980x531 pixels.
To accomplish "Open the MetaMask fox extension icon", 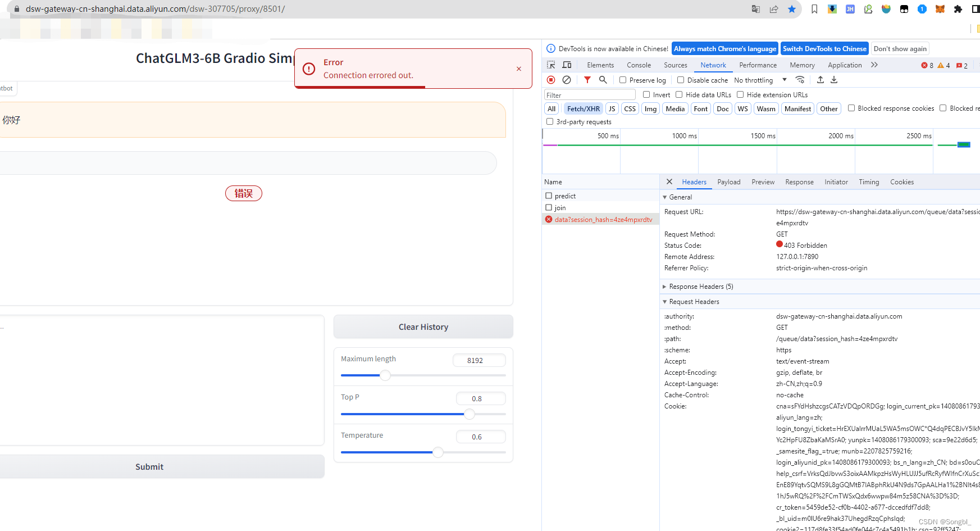I will 940,9.
